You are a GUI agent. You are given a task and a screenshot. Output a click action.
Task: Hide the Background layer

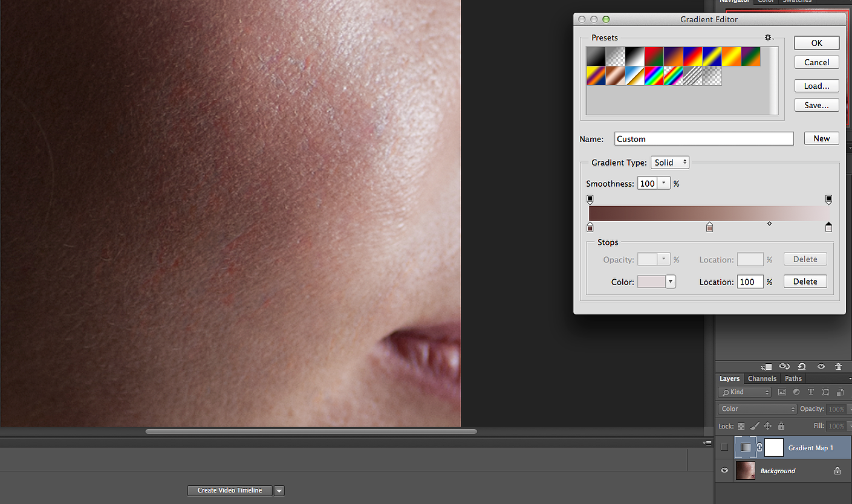724,471
